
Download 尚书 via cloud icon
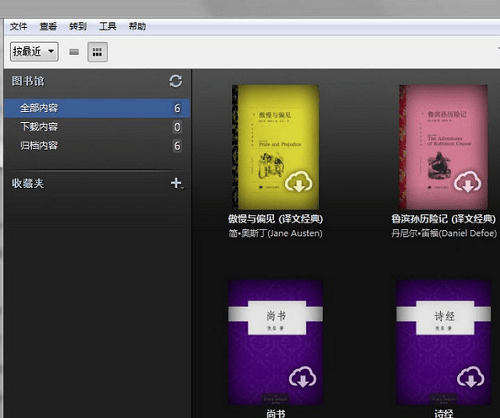click(x=302, y=377)
